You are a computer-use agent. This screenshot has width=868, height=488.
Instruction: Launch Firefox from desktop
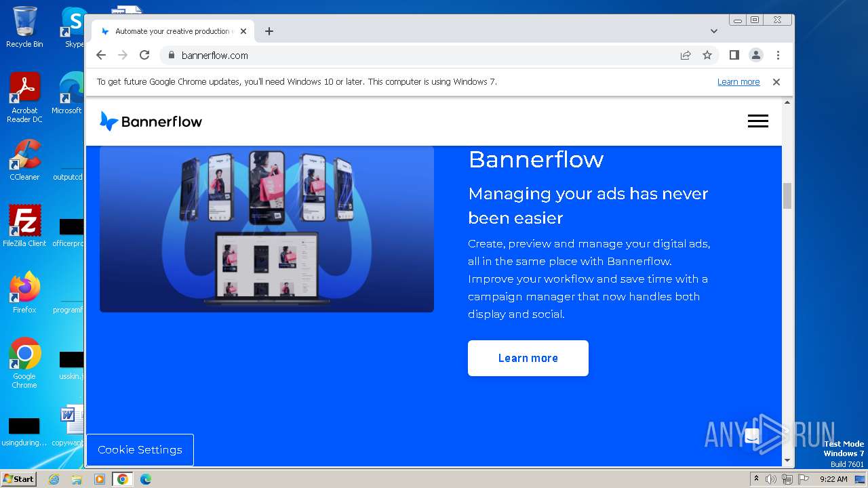coord(24,293)
